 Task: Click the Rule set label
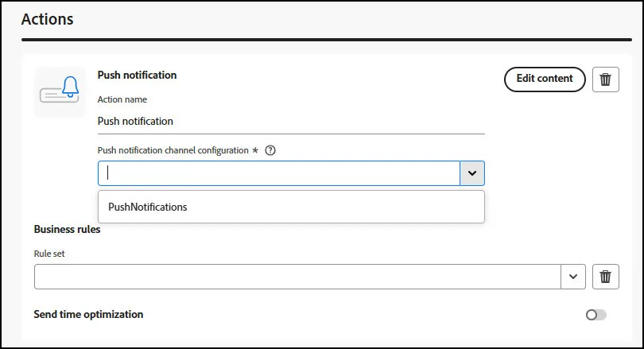point(49,254)
